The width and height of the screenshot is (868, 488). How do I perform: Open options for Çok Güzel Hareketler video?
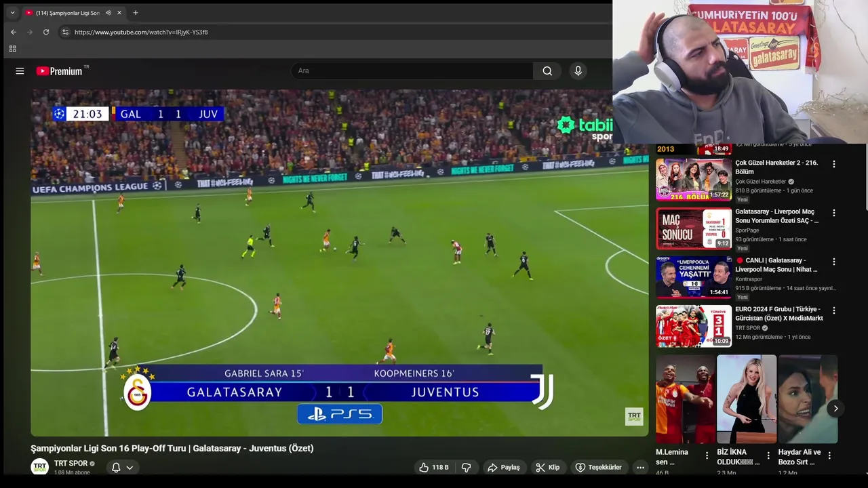[x=834, y=164]
